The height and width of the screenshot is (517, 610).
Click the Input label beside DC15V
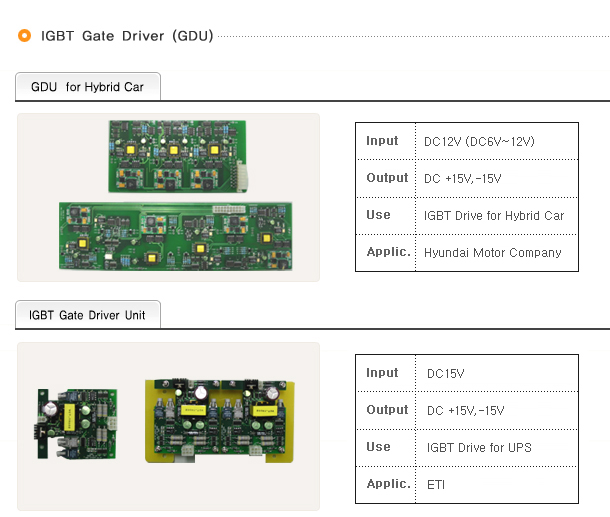(x=382, y=373)
